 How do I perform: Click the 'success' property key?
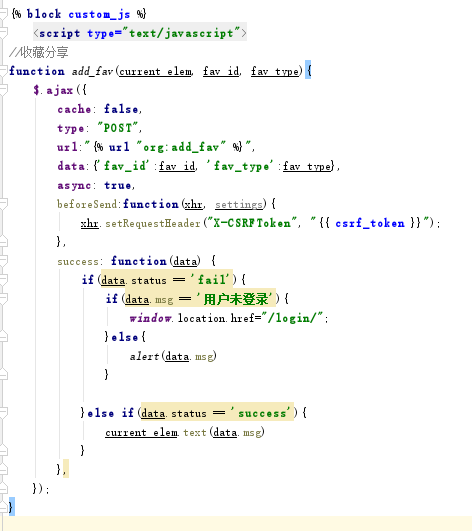[x=78, y=261]
